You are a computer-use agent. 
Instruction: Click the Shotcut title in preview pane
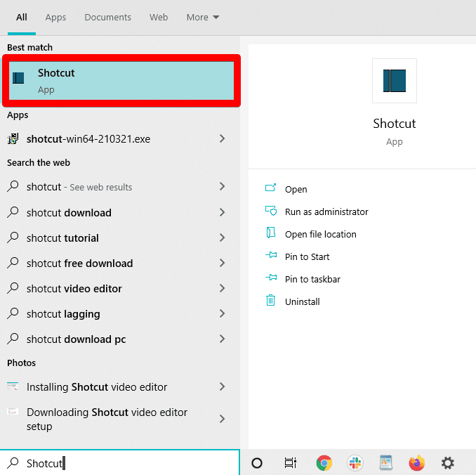point(395,124)
